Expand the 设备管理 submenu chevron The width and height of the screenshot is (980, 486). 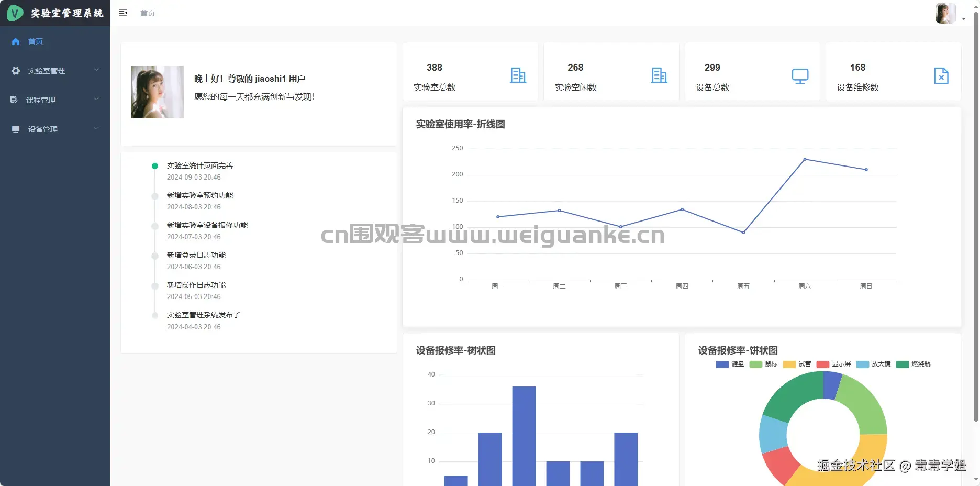pyautogui.click(x=96, y=129)
